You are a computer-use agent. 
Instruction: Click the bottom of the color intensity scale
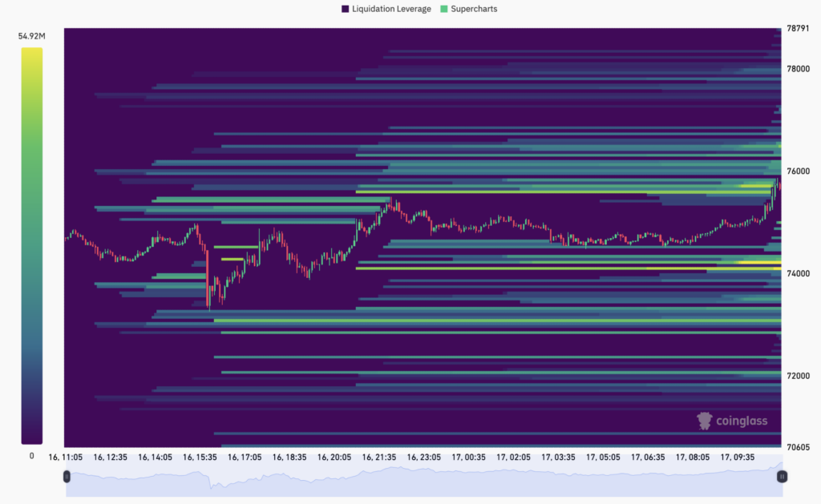[x=32, y=439]
